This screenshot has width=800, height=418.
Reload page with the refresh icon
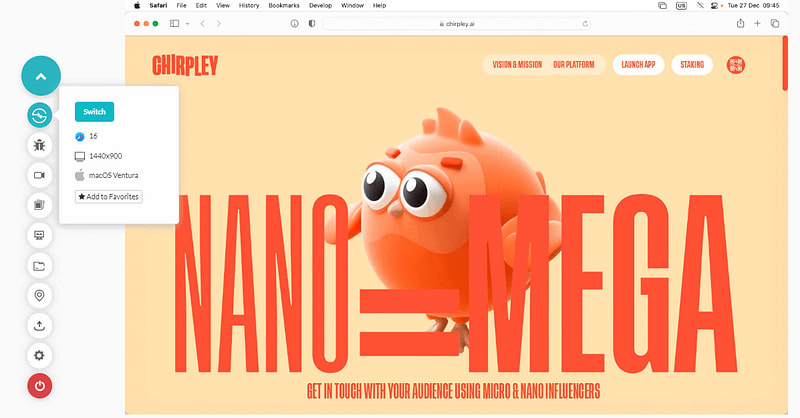(x=585, y=23)
